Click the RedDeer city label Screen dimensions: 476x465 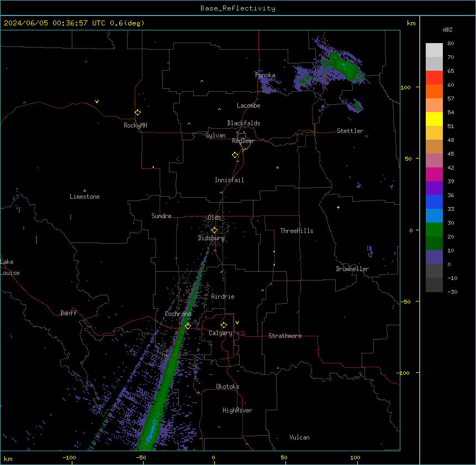coord(243,141)
